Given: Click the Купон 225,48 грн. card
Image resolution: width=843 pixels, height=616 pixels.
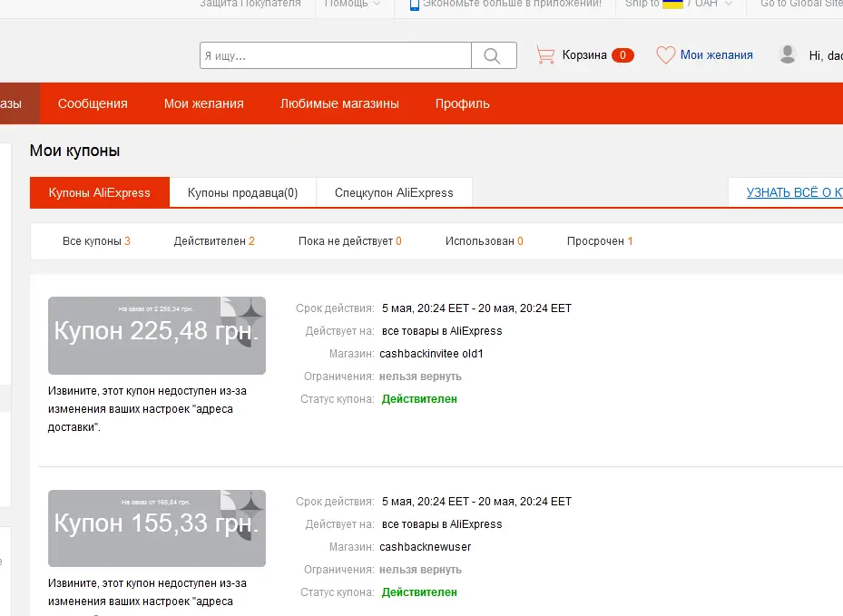Looking at the screenshot, I should [157, 336].
